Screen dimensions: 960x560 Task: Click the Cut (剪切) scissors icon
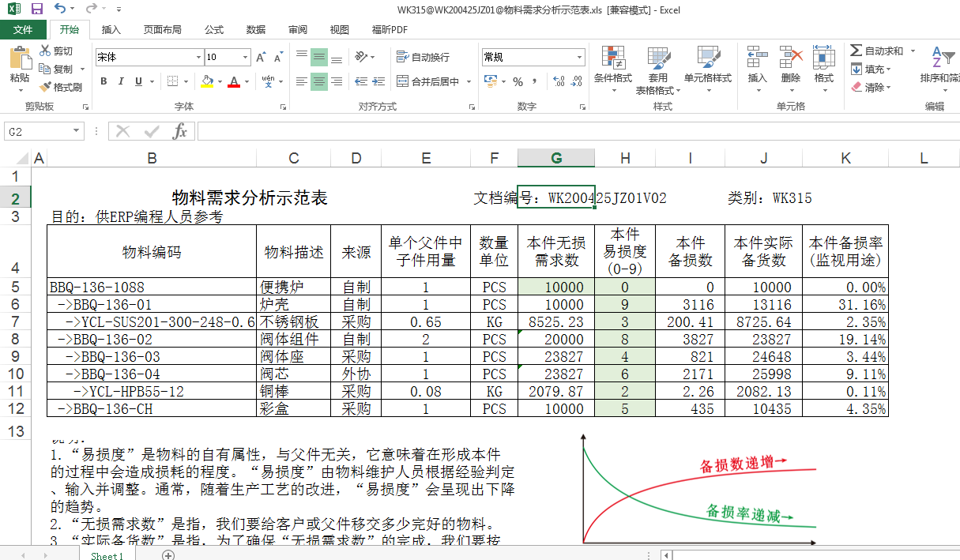[46, 51]
